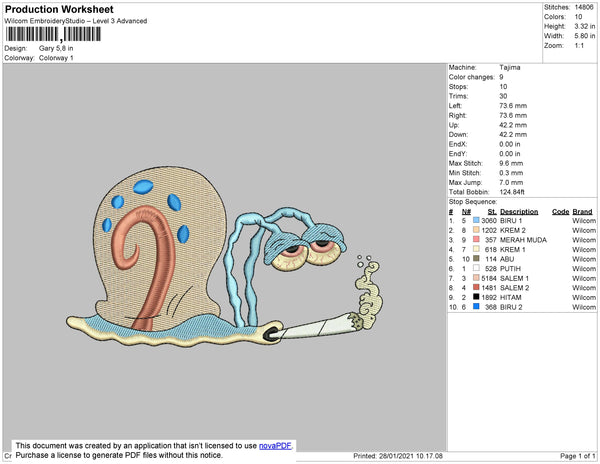This screenshot has height=464, width=600.
Task: Click the Description column header
Action: [519, 212]
